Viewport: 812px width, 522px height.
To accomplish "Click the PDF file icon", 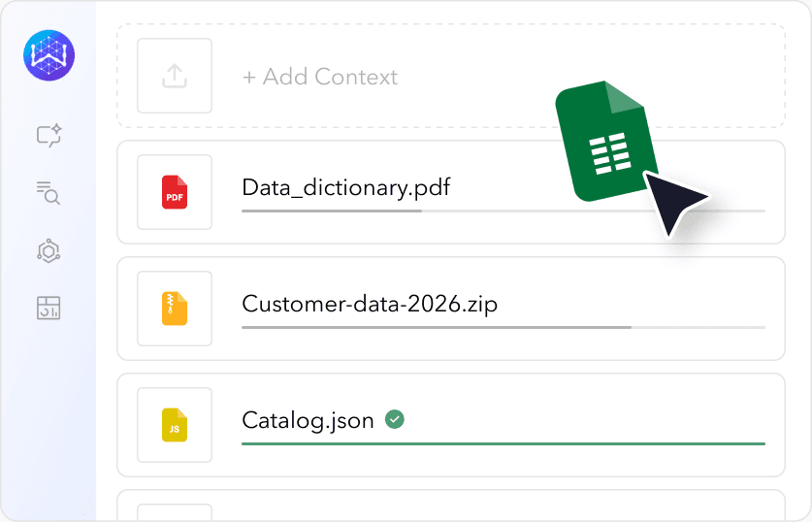I will 175,192.
